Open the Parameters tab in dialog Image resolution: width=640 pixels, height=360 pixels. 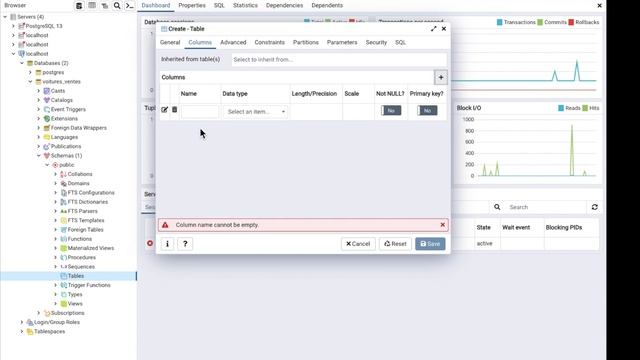pos(342,42)
